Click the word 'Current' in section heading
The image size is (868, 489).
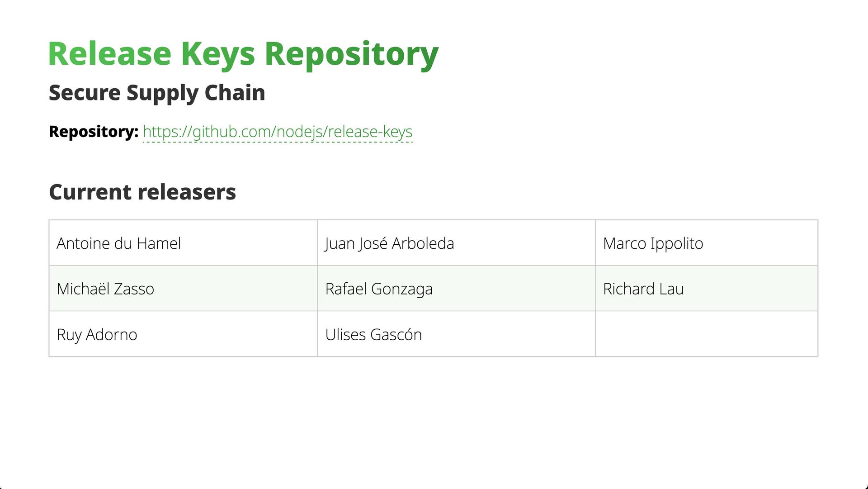pos(90,192)
